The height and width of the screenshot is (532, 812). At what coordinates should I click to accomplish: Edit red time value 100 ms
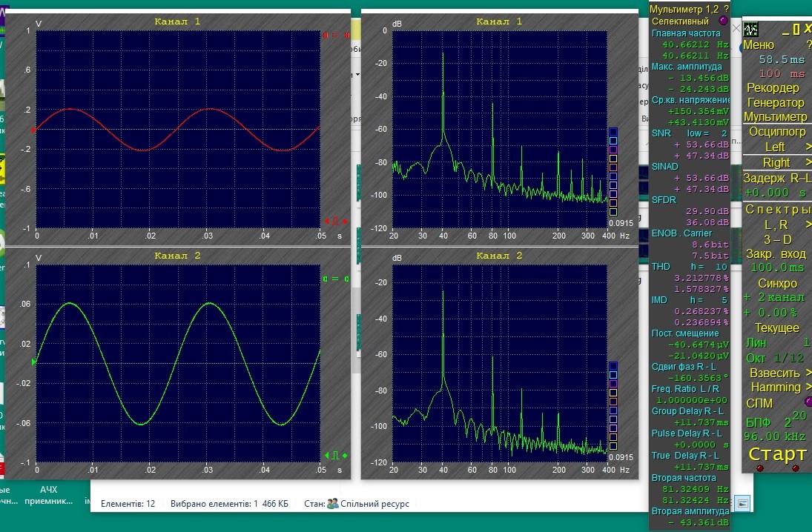(782, 74)
